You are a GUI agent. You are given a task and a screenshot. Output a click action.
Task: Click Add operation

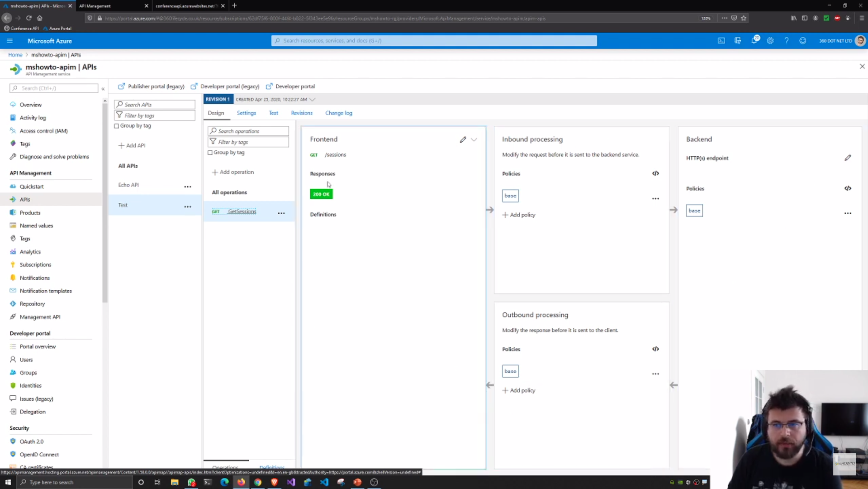point(233,173)
